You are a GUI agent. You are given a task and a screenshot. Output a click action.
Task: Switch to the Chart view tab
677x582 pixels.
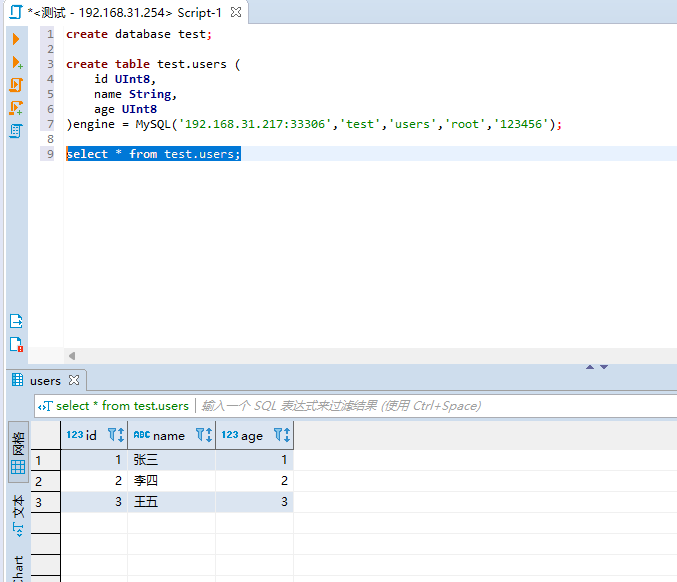click(x=18, y=569)
